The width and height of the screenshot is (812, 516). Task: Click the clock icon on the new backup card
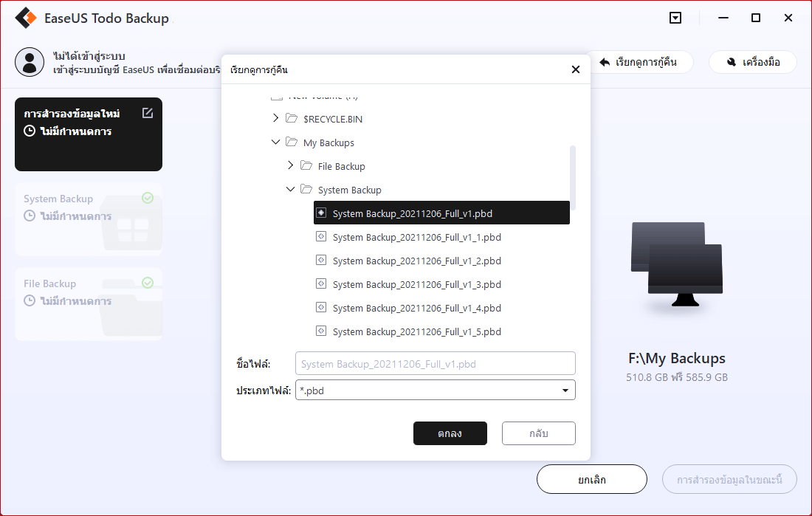[30, 131]
